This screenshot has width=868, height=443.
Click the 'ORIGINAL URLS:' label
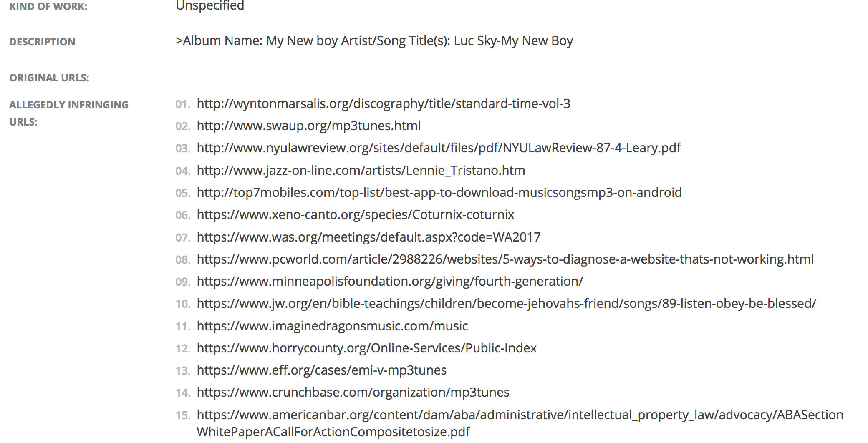pyautogui.click(x=49, y=78)
